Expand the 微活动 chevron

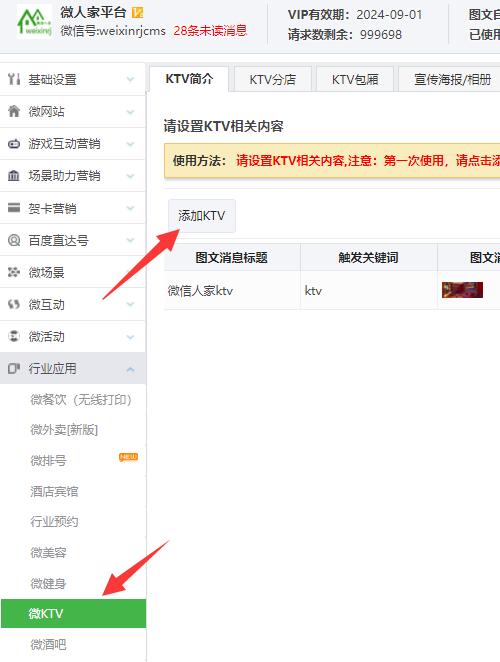pyautogui.click(x=130, y=336)
